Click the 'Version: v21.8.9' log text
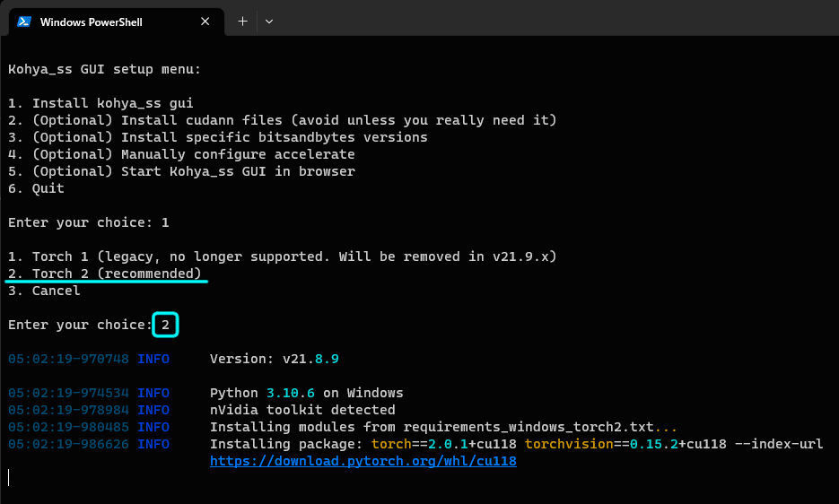Viewport: 839px width, 504px height. click(274, 359)
